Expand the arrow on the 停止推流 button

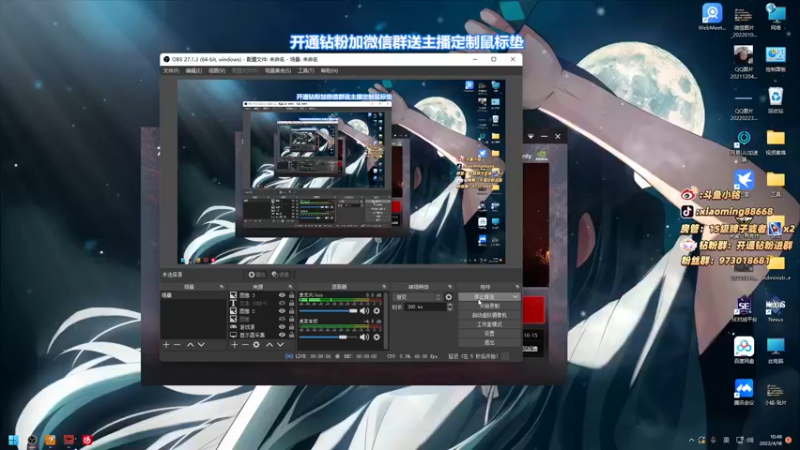pos(515,296)
